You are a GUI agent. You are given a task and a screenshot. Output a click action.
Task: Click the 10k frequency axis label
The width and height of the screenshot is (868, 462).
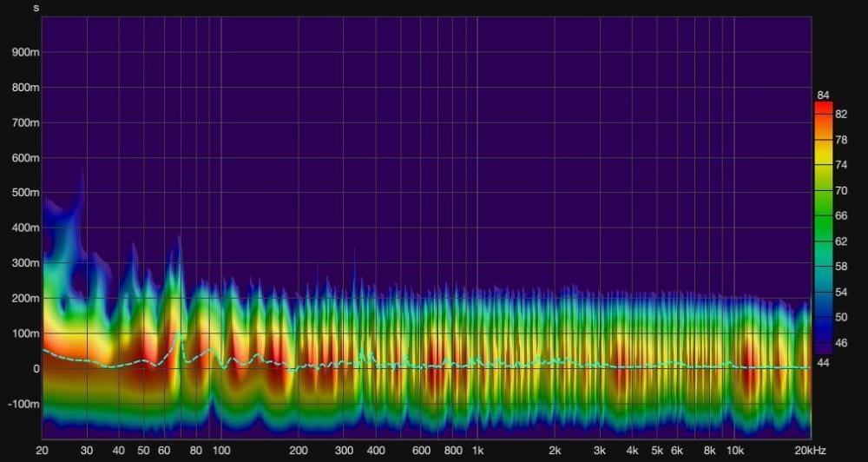click(734, 451)
